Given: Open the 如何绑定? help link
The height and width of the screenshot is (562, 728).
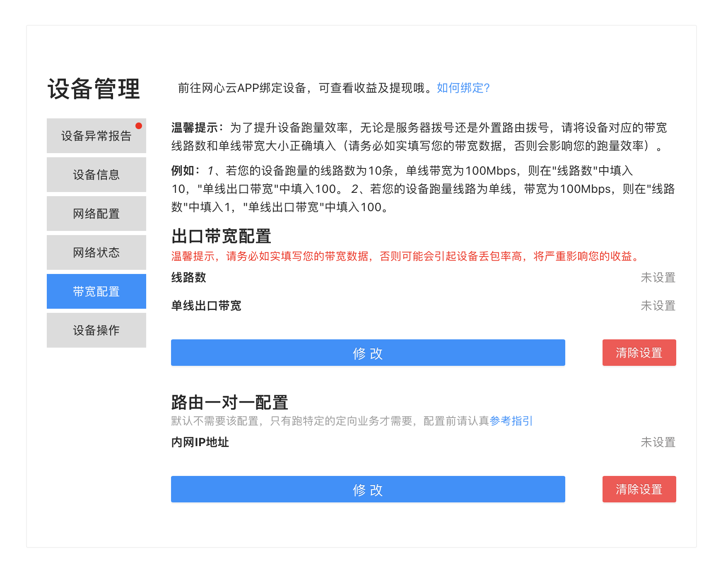Looking at the screenshot, I should pyautogui.click(x=463, y=88).
